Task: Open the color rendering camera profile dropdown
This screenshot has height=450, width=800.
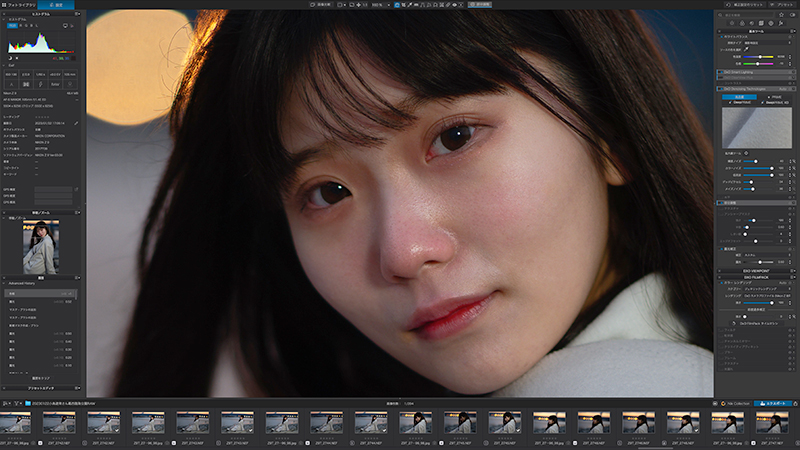Action: pos(767,296)
